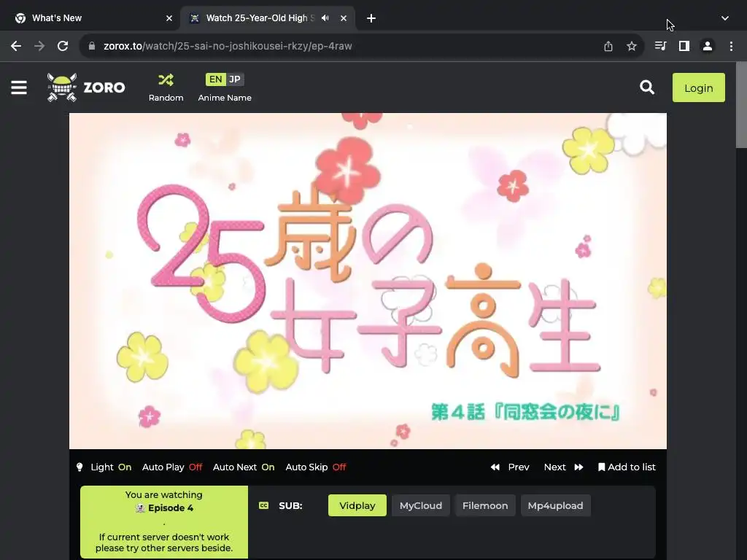747x560 pixels.
Task: Click Add to list bookmark
Action: point(627,467)
